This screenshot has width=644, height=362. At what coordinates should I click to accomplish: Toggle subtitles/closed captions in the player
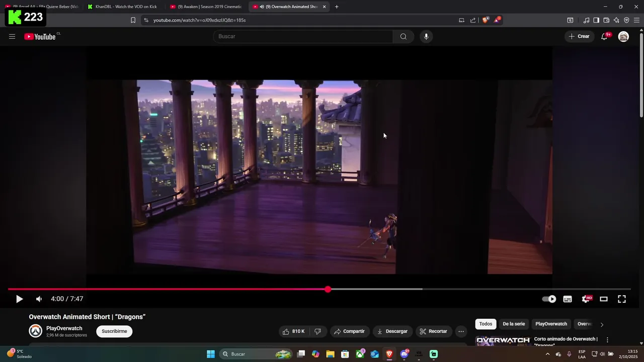click(568, 299)
